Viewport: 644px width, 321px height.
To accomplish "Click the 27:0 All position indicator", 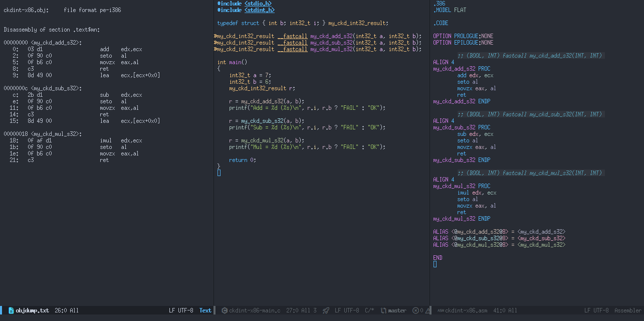I will (298, 310).
